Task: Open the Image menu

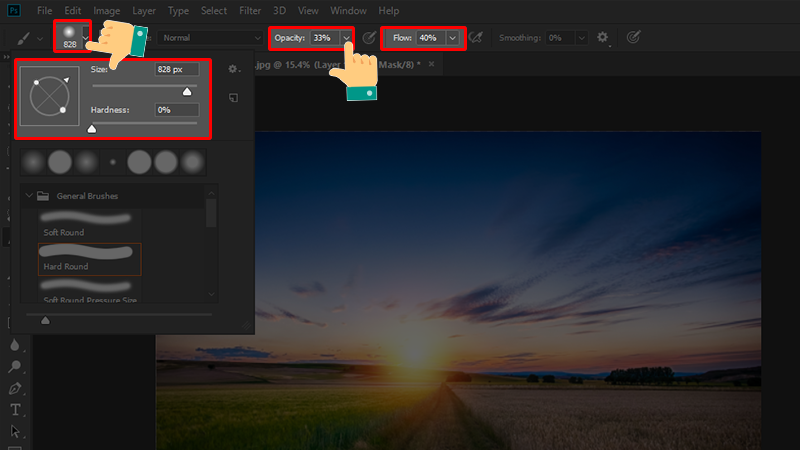Action: (x=107, y=11)
